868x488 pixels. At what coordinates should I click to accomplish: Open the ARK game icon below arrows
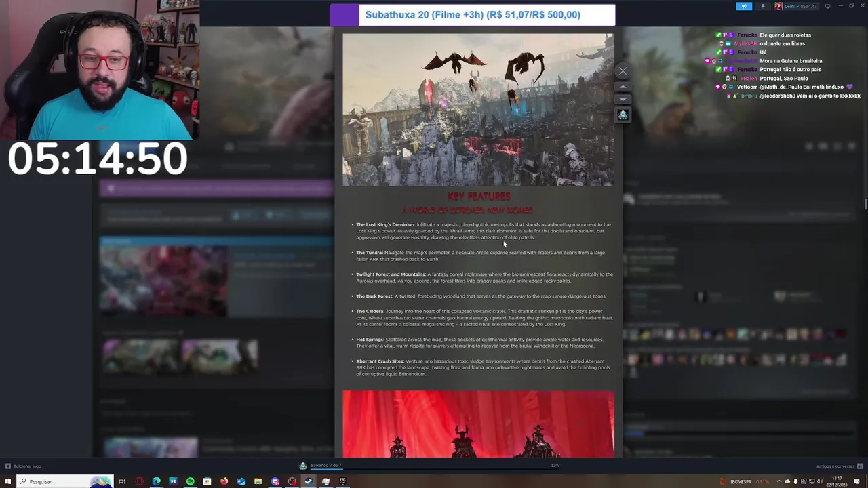pyautogui.click(x=623, y=115)
